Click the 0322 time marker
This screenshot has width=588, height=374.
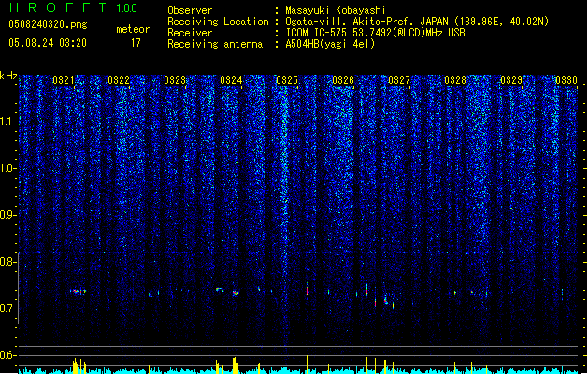click(x=119, y=80)
